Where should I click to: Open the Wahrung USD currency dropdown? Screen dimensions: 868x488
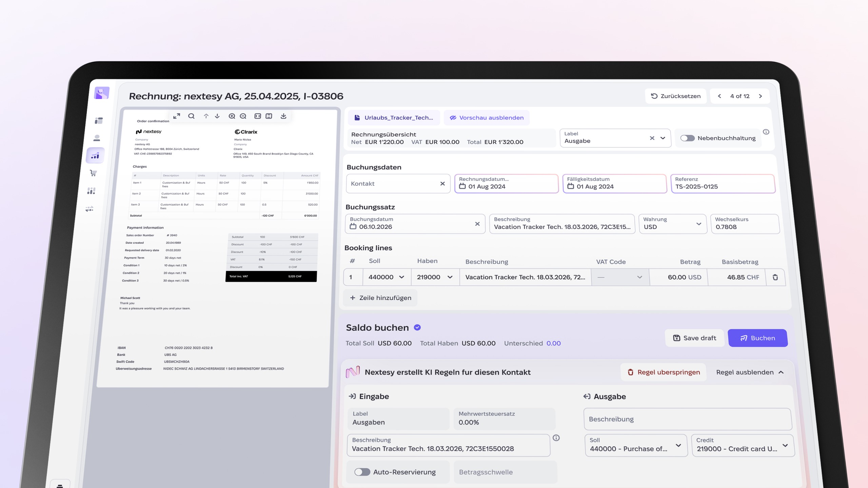pos(672,224)
